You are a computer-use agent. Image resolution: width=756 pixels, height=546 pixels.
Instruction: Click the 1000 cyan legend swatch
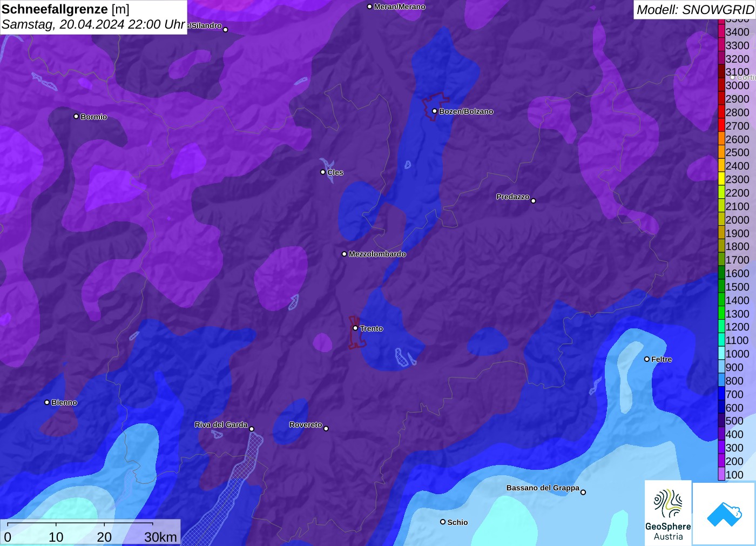pos(721,353)
